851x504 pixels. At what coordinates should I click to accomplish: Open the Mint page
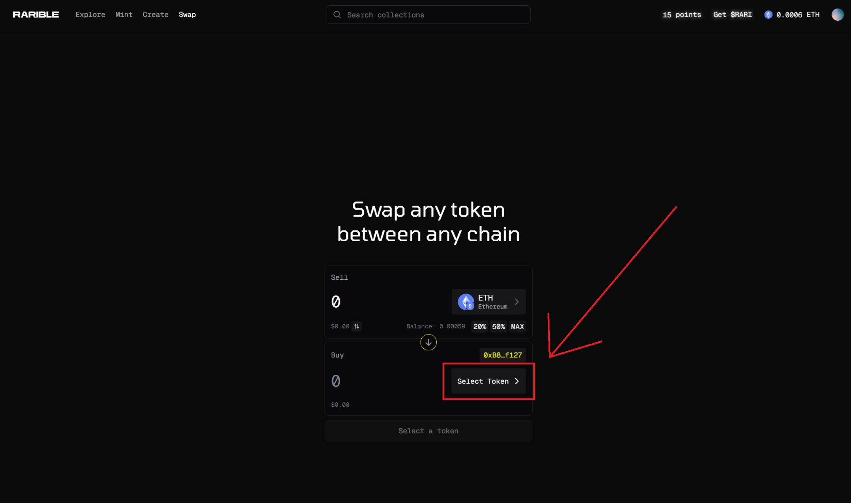pyautogui.click(x=124, y=15)
